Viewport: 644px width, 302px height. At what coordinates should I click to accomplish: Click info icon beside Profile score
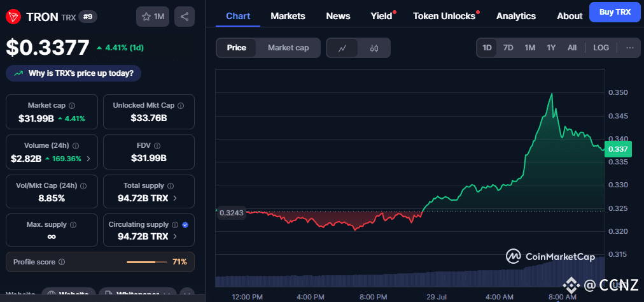pyautogui.click(x=62, y=262)
